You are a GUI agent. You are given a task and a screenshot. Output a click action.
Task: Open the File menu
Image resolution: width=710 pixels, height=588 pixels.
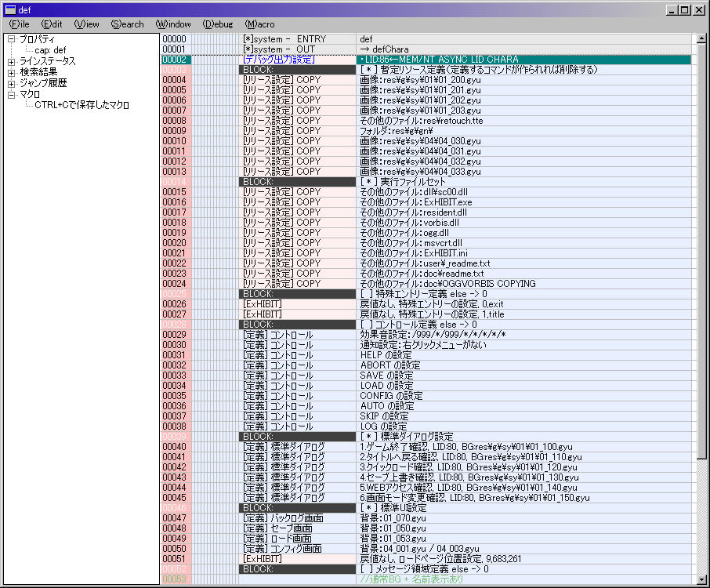[19, 24]
